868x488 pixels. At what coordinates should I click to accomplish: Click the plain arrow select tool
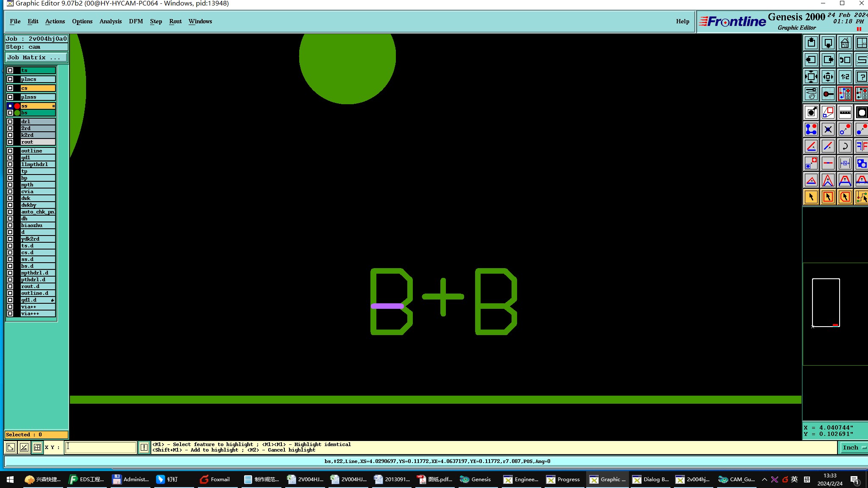pyautogui.click(x=811, y=197)
